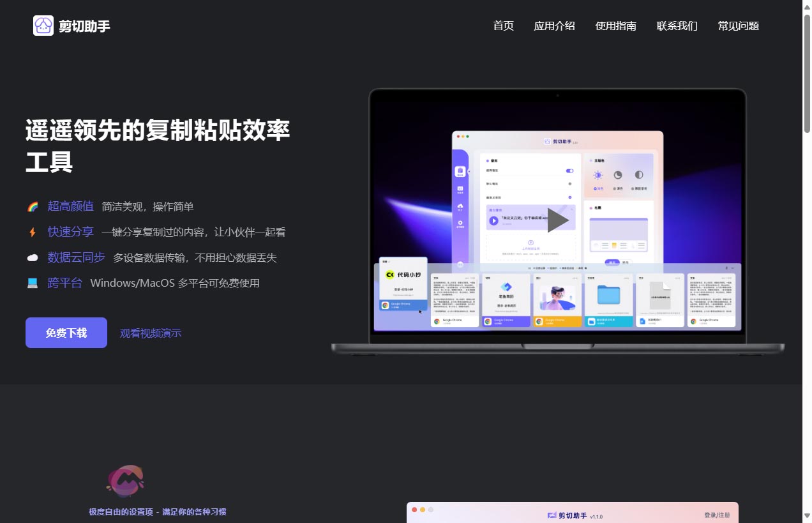812x523 pixels.
Task: Click the rainbow icon beside 超高颜值
Action: click(x=33, y=207)
